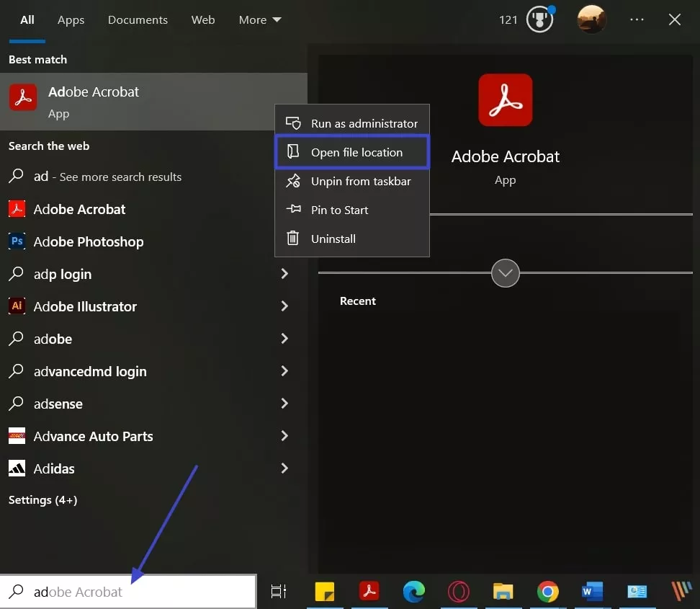The height and width of the screenshot is (609, 700).
Task: Unpin Adobe Acrobat from taskbar
Action: point(359,181)
